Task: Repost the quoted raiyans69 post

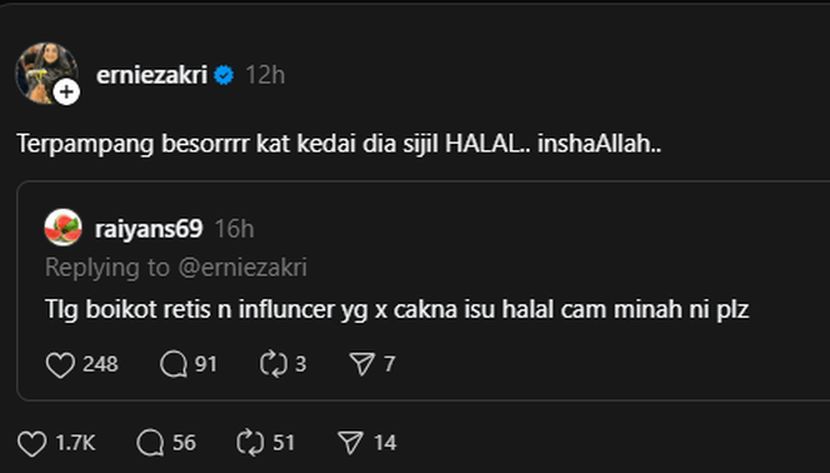Action: [274, 365]
